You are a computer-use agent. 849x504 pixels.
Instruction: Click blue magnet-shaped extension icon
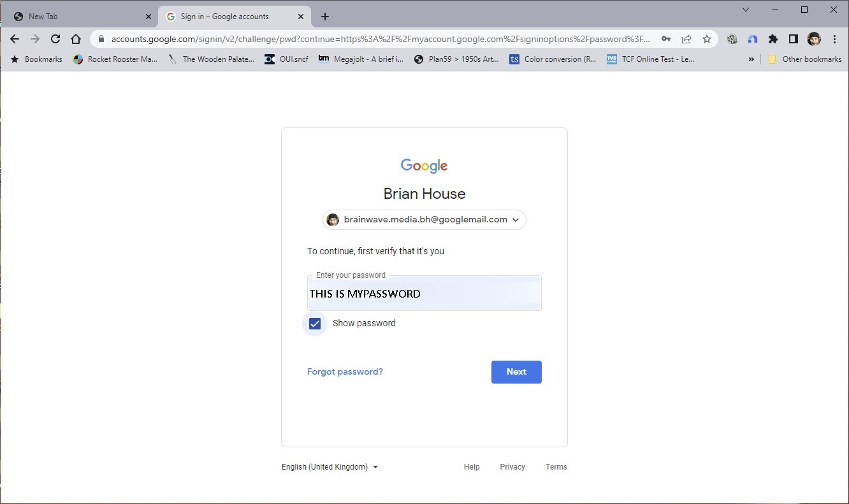click(x=753, y=39)
